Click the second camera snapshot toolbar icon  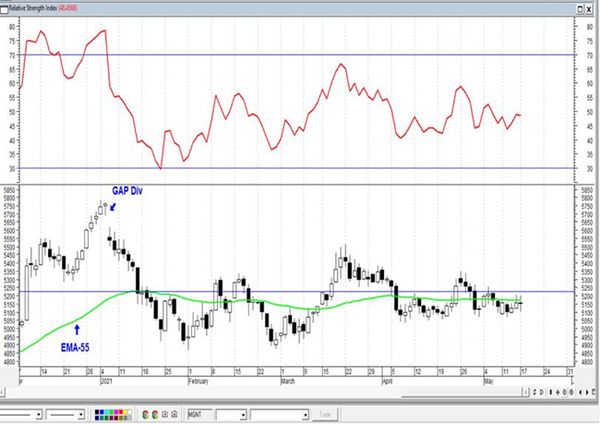(174, 414)
